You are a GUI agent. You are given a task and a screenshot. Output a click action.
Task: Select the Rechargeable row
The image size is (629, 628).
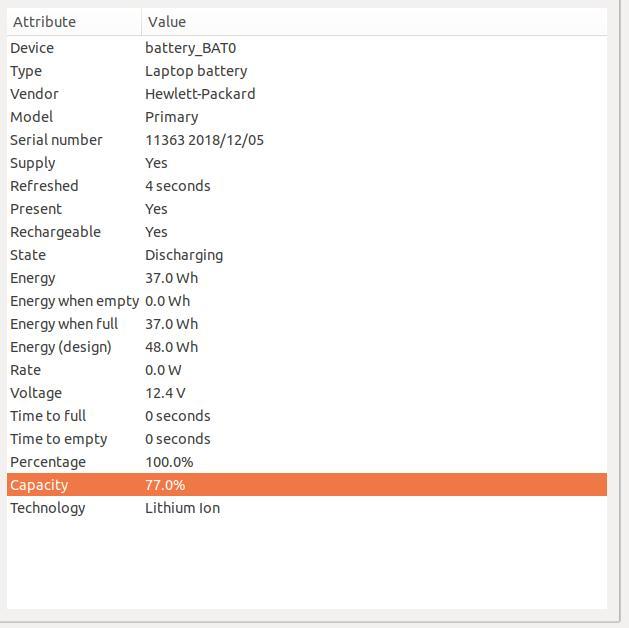click(307, 232)
